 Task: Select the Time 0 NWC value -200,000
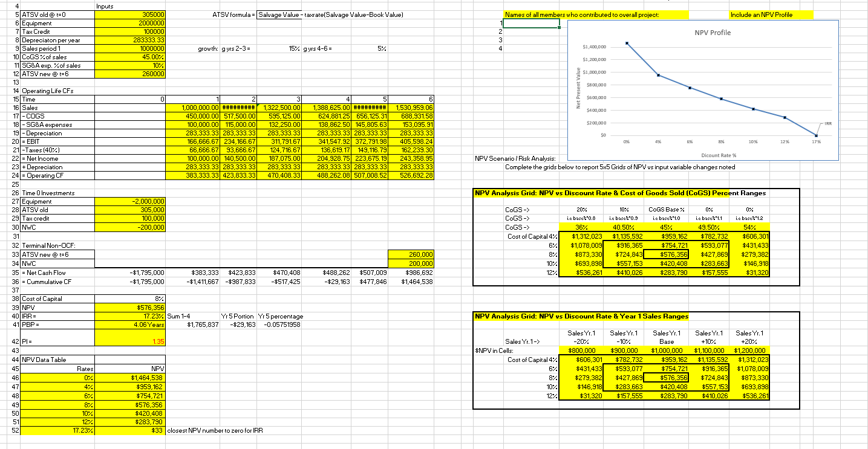(131, 227)
